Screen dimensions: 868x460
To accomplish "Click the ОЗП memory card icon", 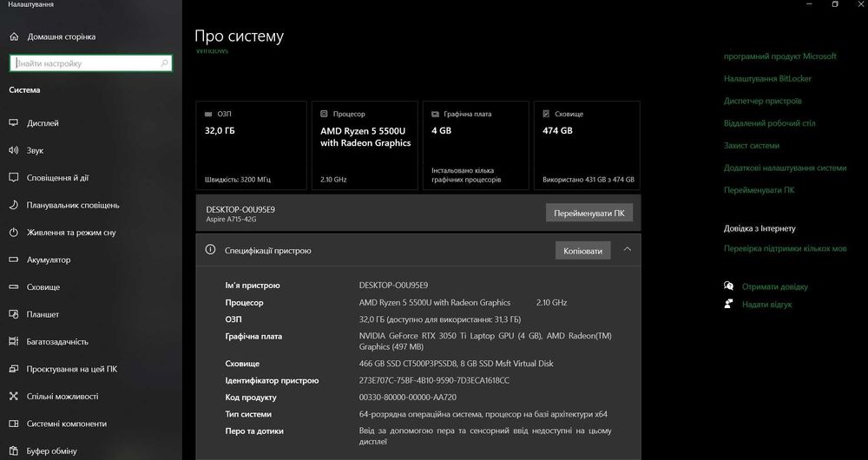I will 208,114.
